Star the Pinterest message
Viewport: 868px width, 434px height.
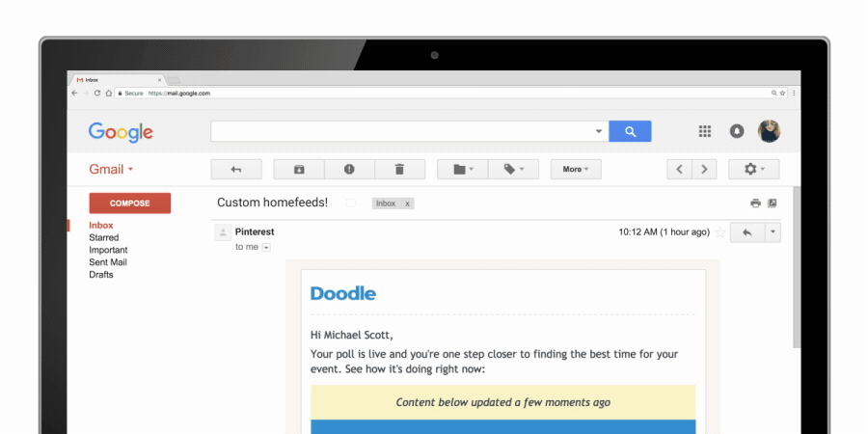[720, 232]
